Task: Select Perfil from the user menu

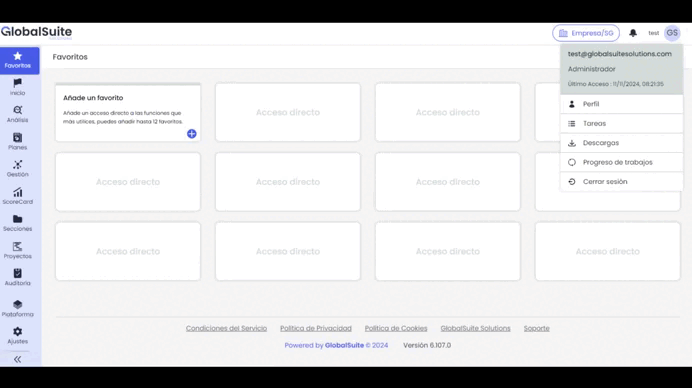Action: click(621, 104)
